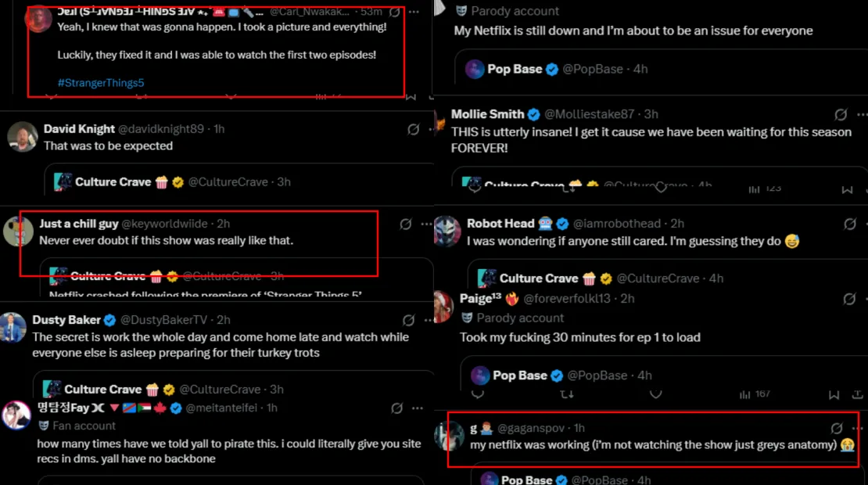Bookmark Mollie Smith's tweet
The image size is (868, 485).
pyautogui.click(x=847, y=189)
